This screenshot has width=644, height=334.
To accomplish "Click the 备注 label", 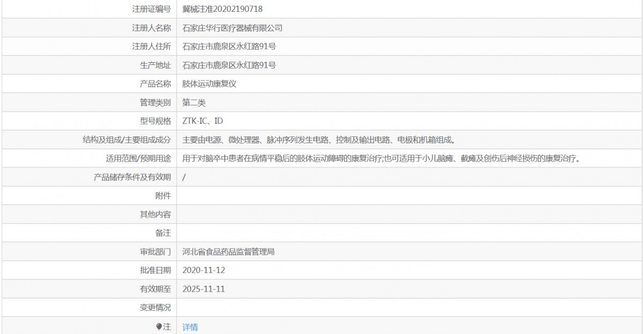I will [163, 233].
